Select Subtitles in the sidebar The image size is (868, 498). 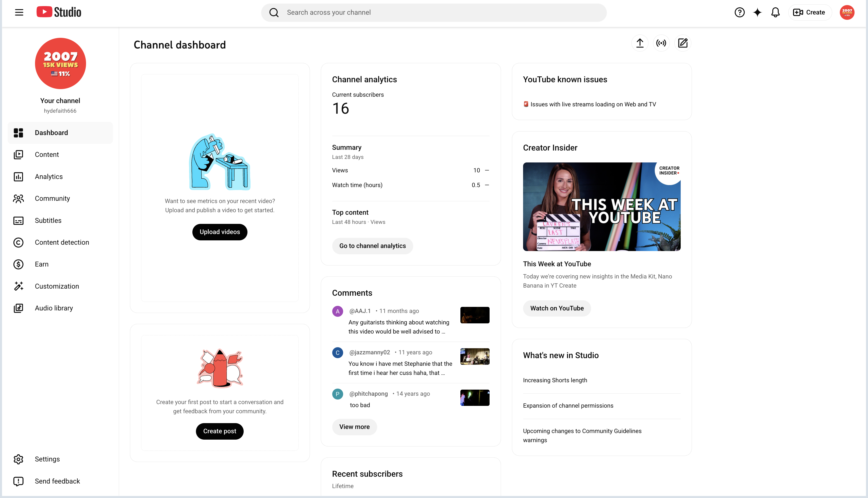coord(60,221)
